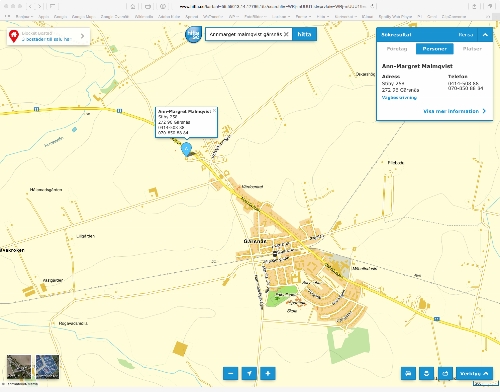This screenshot has width=500, height=392.
Task: Click the Lillarden map label
Action: tap(86, 236)
